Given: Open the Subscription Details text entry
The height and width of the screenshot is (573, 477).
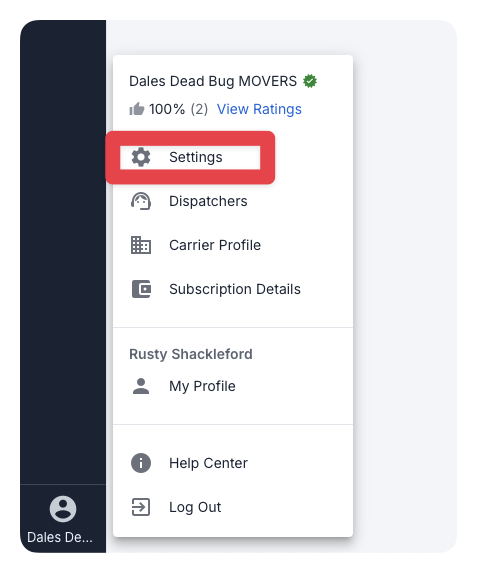Looking at the screenshot, I should point(235,289).
